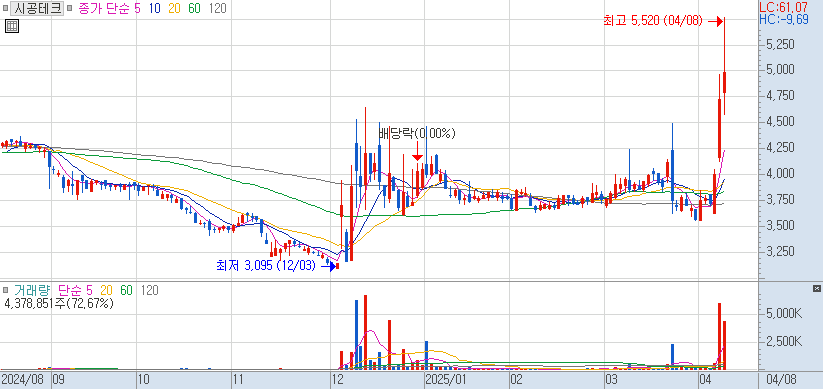This screenshot has height=389, width=823.
Task: Click the 2024/08 date axis label
Action: pyautogui.click(x=23, y=379)
